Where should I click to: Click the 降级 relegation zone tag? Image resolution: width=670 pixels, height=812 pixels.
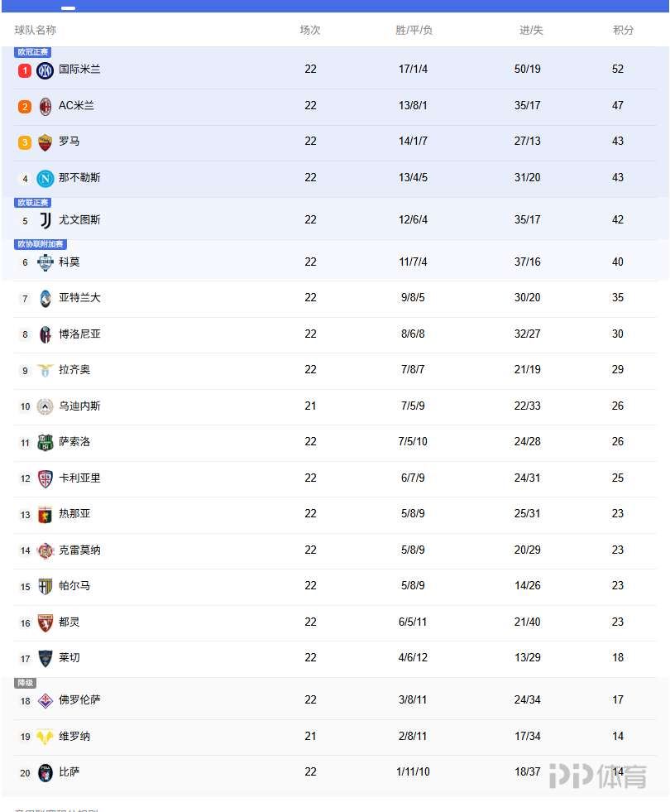pyautogui.click(x=26, y=683)
